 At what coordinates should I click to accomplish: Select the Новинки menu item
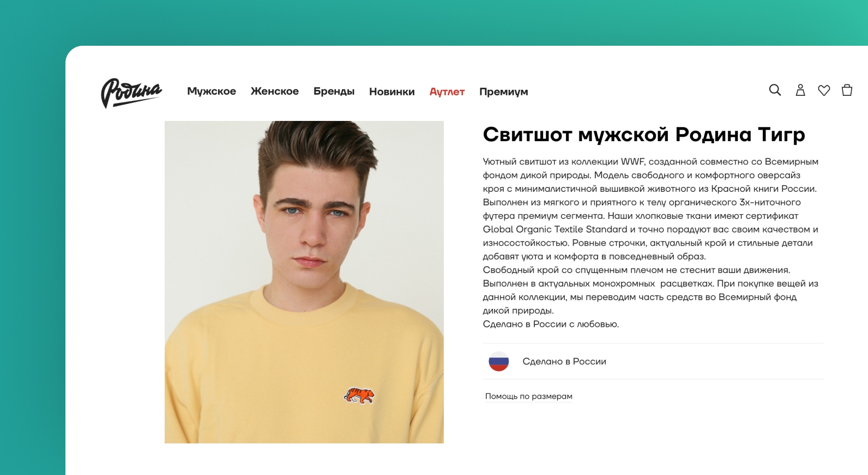tap(391, 92)
